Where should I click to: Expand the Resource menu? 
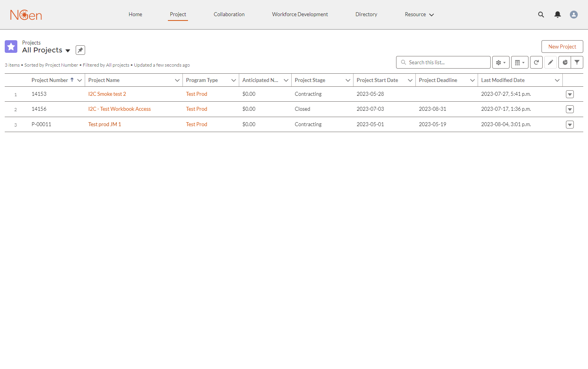click(x=419, y=15)
